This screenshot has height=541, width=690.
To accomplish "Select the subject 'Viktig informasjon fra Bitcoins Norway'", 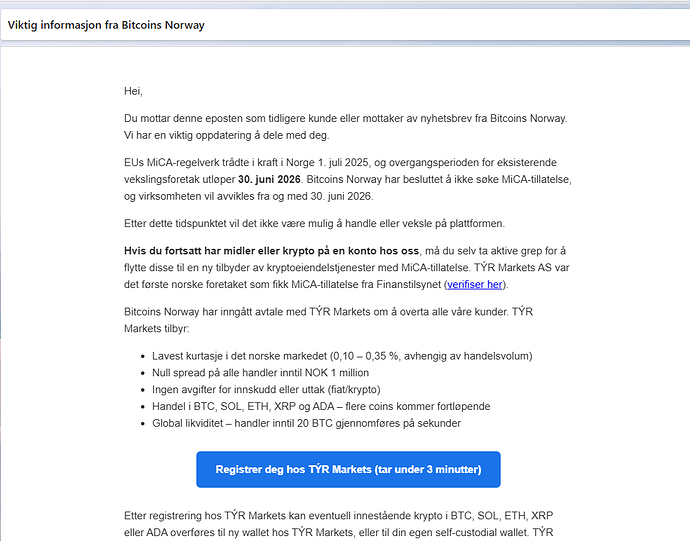I will [106, 25].
